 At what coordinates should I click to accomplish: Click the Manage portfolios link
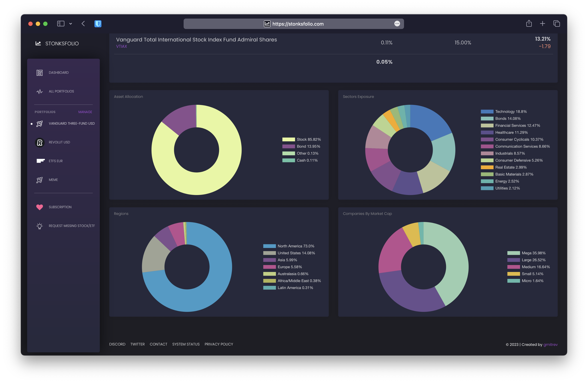point(85,112)
